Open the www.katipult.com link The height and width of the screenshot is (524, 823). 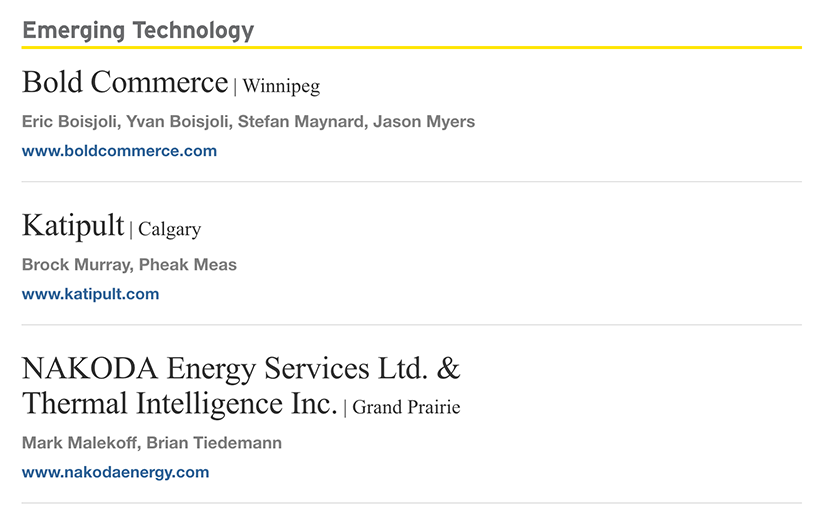coord(90,294)
